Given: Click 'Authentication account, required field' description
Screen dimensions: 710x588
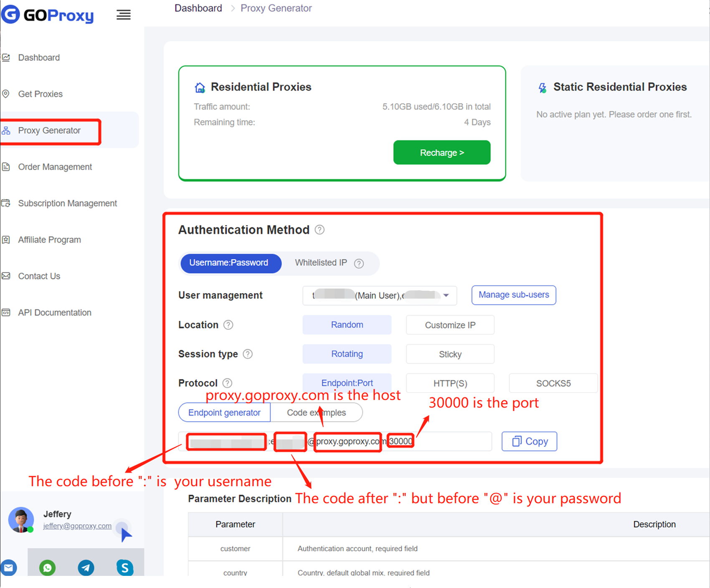Looking at the screenshot, I should tap(358, 549).
